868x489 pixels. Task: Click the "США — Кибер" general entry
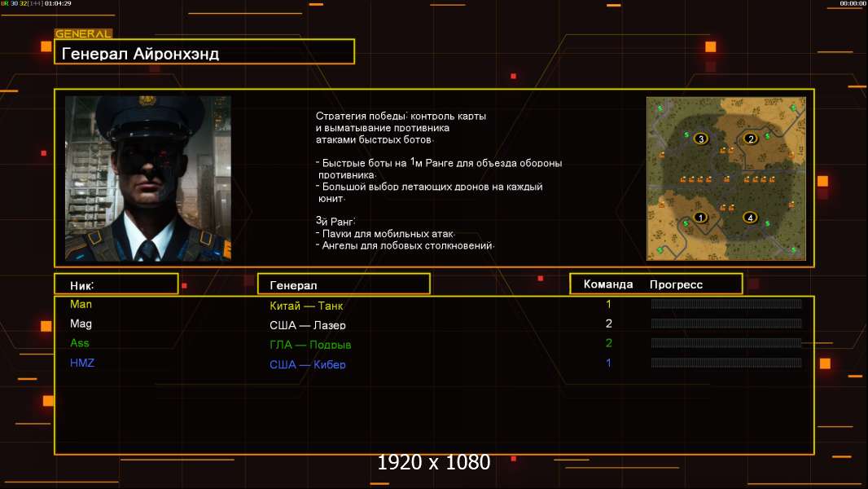click(307, 364)
